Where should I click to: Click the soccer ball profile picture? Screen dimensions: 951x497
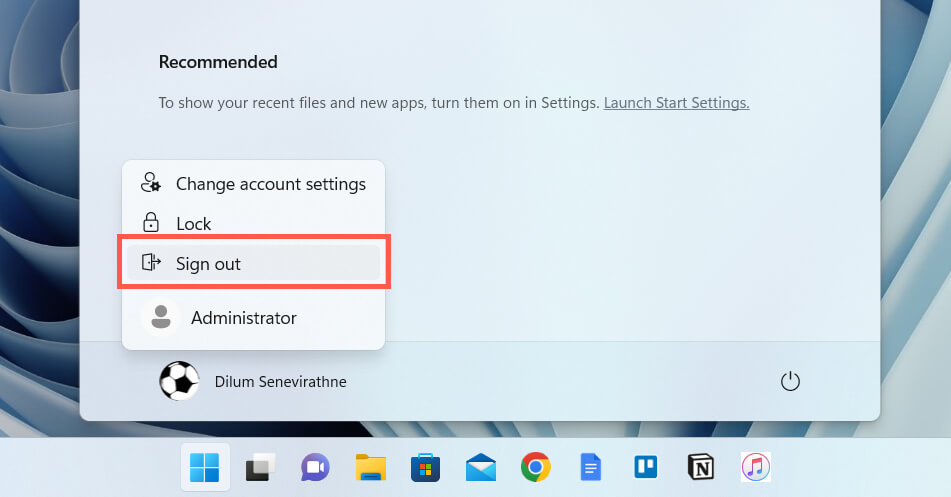179,381
